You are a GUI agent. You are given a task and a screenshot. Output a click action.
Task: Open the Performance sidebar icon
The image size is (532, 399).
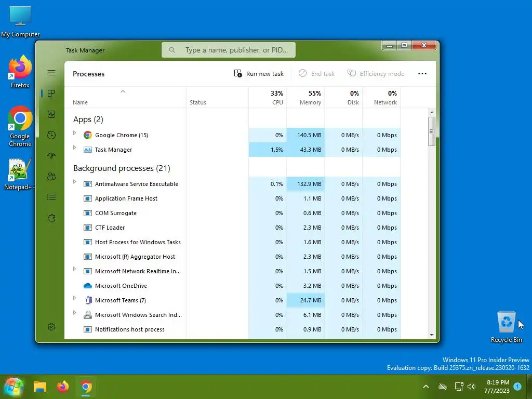[x=51, y=114]
